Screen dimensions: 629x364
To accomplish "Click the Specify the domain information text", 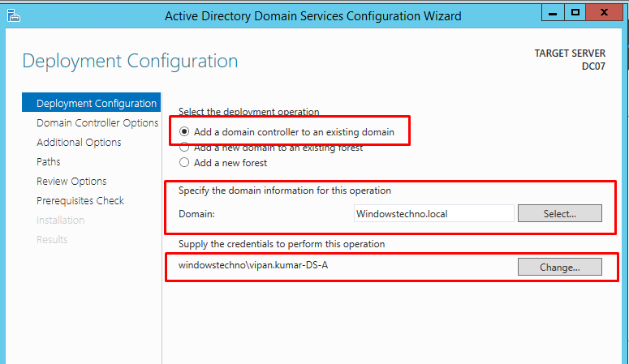I will tap(284, 191).
